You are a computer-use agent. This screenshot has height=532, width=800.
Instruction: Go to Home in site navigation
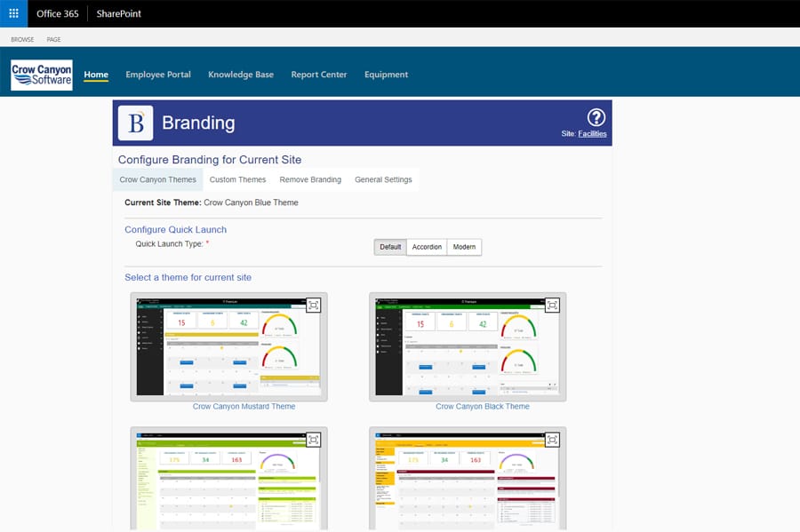[96, 75]
